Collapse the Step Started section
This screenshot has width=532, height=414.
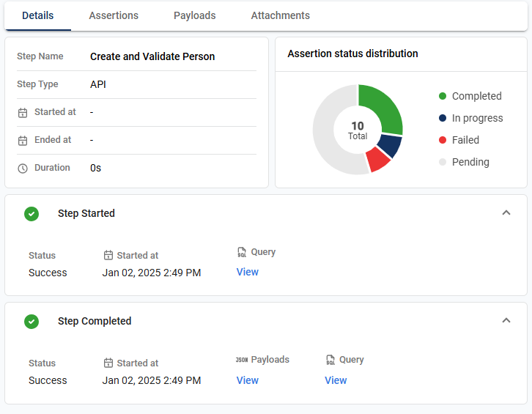point(506,213)
